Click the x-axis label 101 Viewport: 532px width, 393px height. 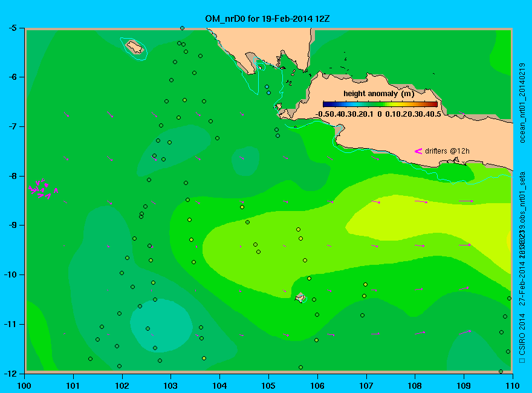[x=73, y=386]
